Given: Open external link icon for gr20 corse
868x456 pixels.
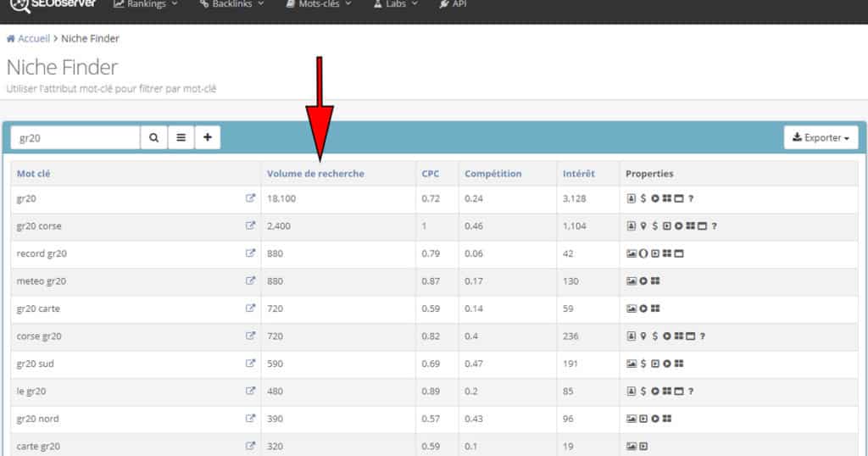Looking at the screenshot, I should tap(250, 225).
